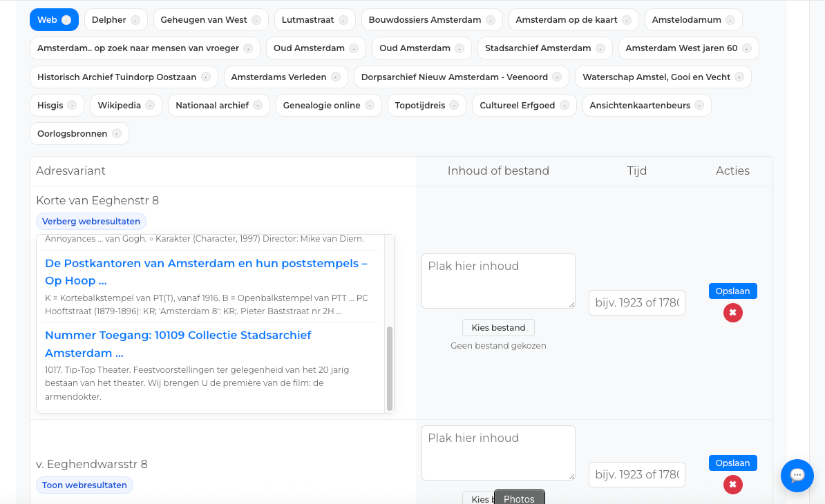825x504 pixels.
Task: Click red remove icon for v. Eeghendwarsstr 8
Action: [732, 485]
